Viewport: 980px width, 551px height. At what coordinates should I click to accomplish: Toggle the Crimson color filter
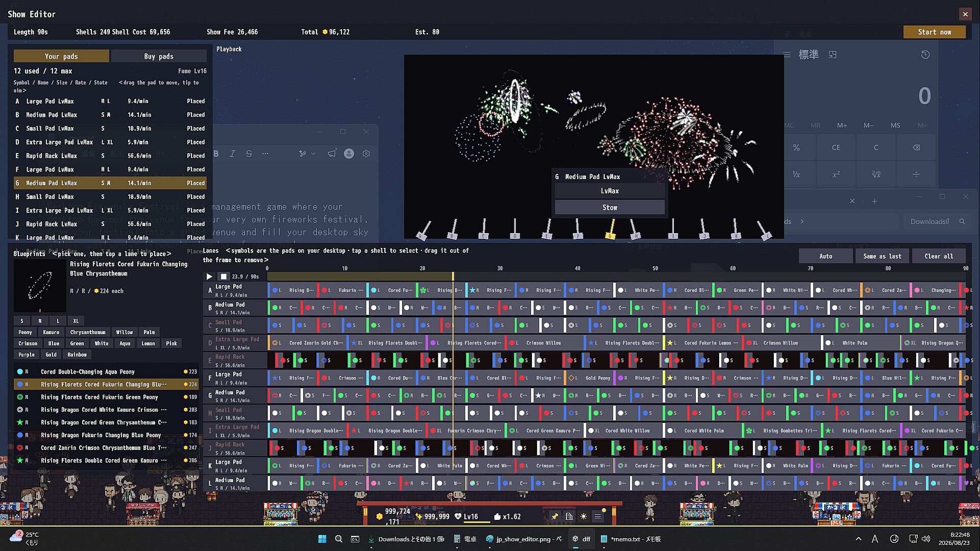tap(28, 343)
